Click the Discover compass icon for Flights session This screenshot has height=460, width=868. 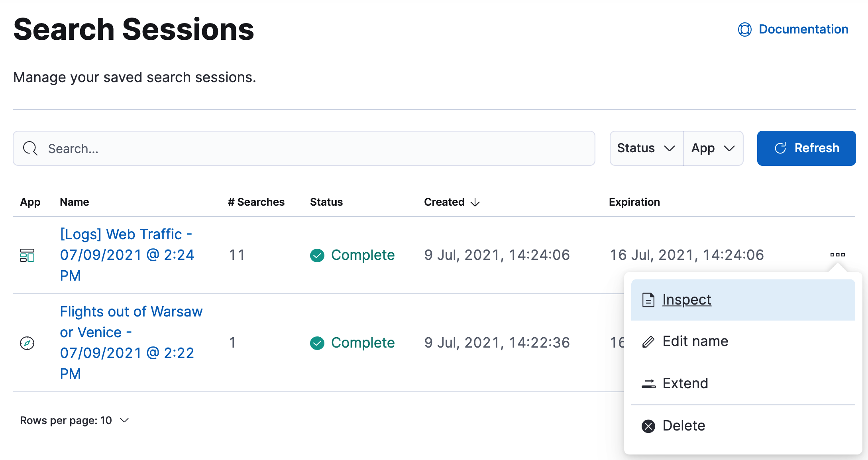[27, 343]
